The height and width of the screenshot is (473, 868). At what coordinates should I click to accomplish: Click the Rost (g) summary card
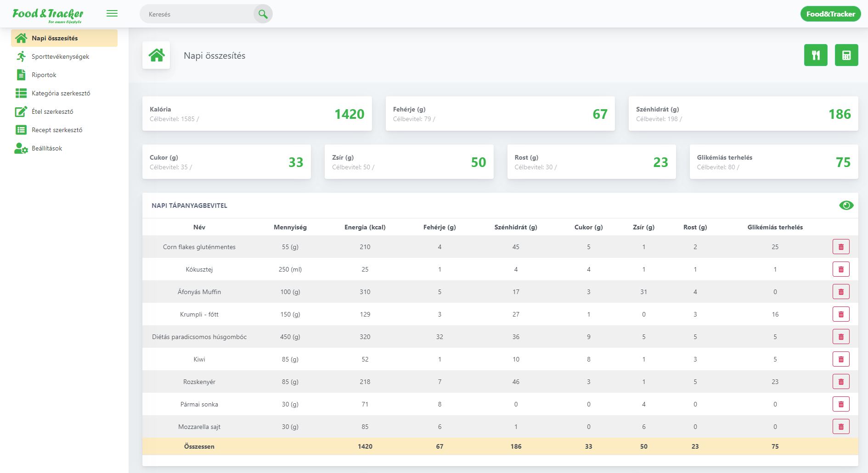point(592,161)
